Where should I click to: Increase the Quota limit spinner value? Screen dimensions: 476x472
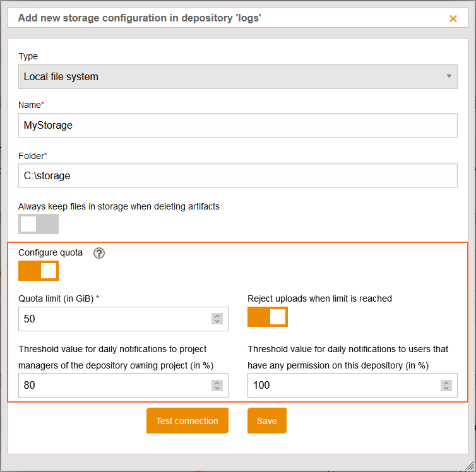(x=217, y=316)
